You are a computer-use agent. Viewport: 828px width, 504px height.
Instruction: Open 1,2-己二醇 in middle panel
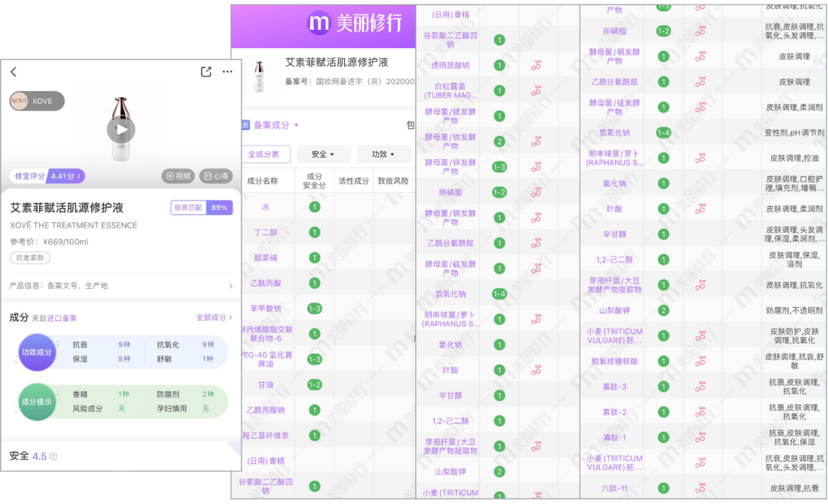click(x=451, y=421)
